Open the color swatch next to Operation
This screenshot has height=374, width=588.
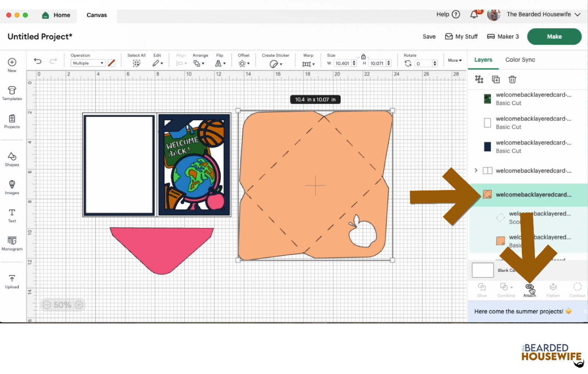pyautogui.click(x=111, y=63)
